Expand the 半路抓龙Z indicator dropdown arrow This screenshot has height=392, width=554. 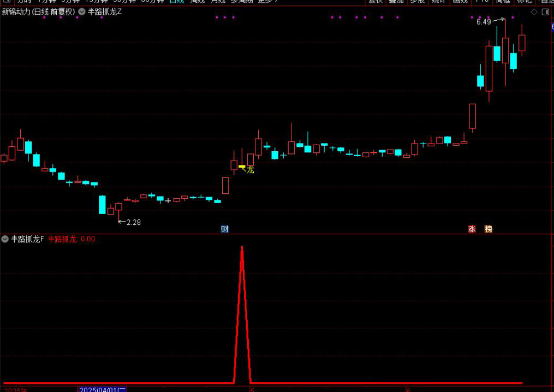[x=82, y=11]
